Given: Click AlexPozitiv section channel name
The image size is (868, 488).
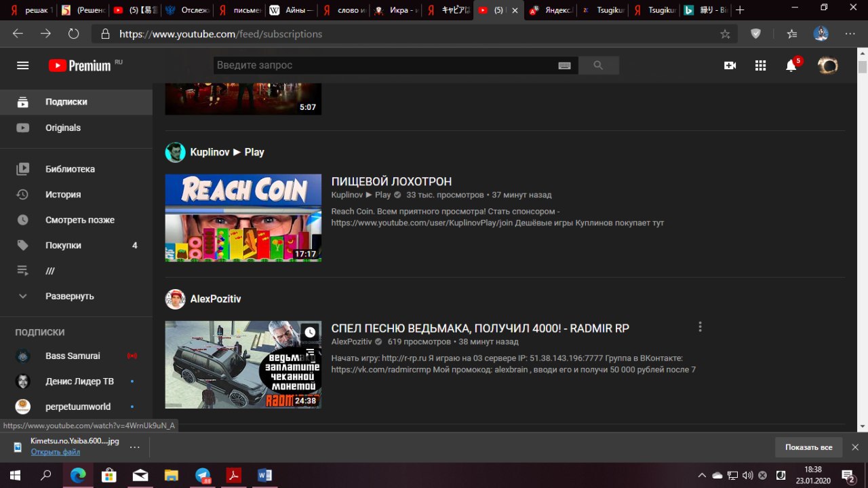Looking at the screenshot, I should [216, 299].
